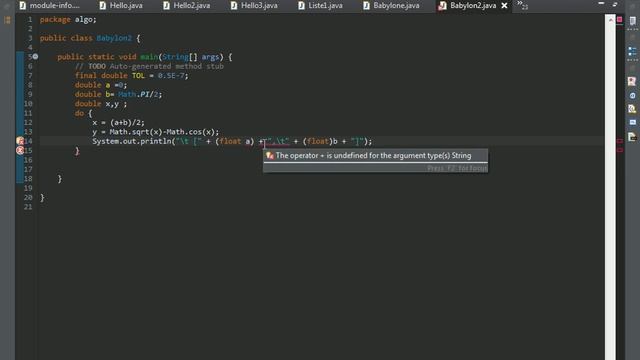Click the error marker on line 15
The image size is (640, 360).
(x=20, y=150)
